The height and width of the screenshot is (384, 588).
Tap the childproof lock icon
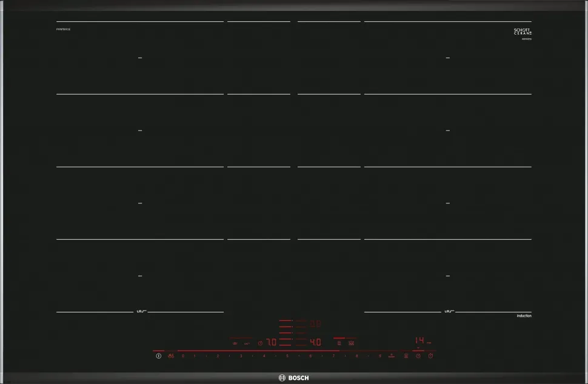coord(172,356)
